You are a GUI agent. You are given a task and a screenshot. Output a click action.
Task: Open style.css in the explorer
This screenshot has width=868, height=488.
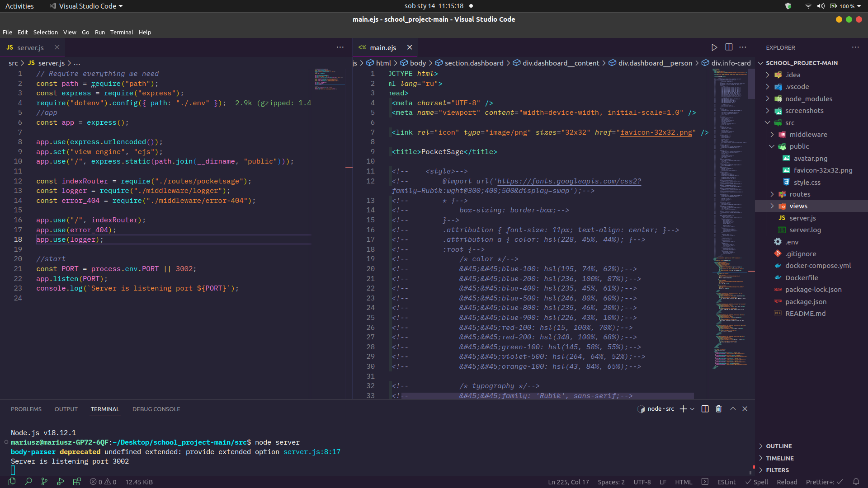(807, 183)
